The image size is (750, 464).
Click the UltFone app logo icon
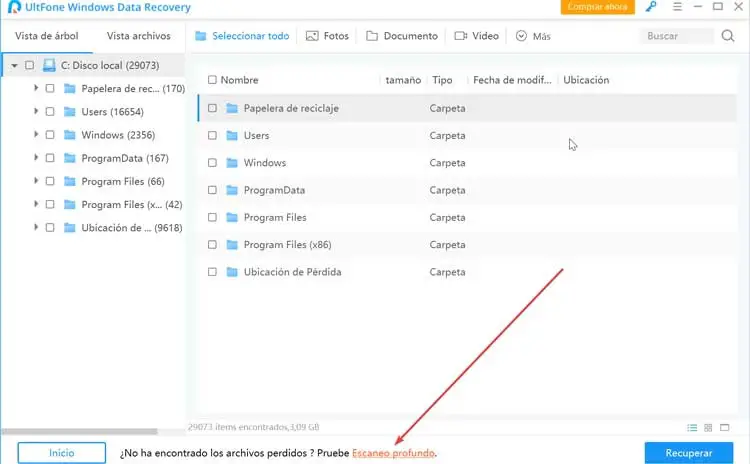pos(14,7)
